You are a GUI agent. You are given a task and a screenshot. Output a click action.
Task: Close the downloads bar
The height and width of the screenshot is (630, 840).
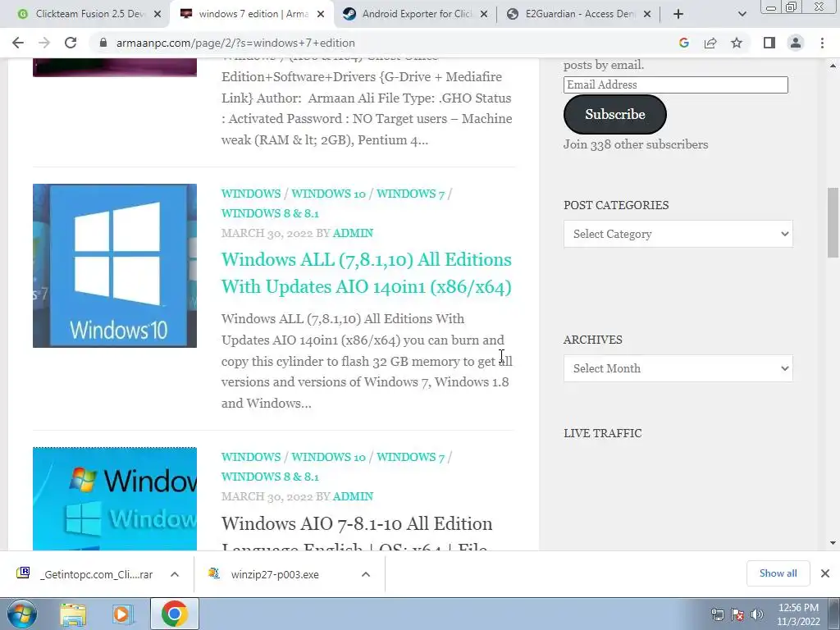click(x=825, y=573)
